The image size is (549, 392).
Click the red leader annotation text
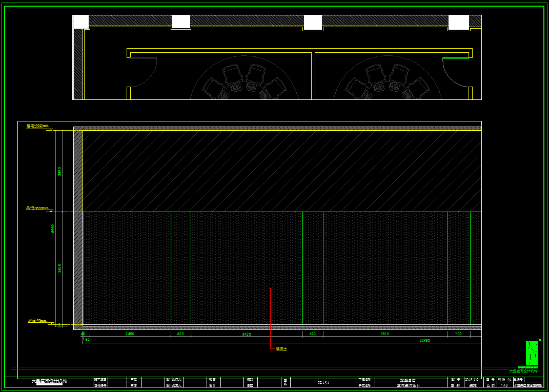[x=281, y=349]
